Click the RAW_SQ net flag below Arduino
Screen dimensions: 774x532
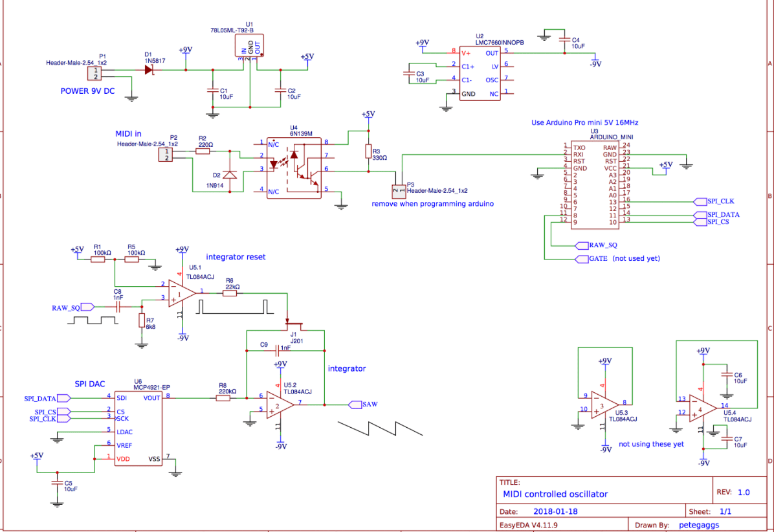tap(581, 245)
